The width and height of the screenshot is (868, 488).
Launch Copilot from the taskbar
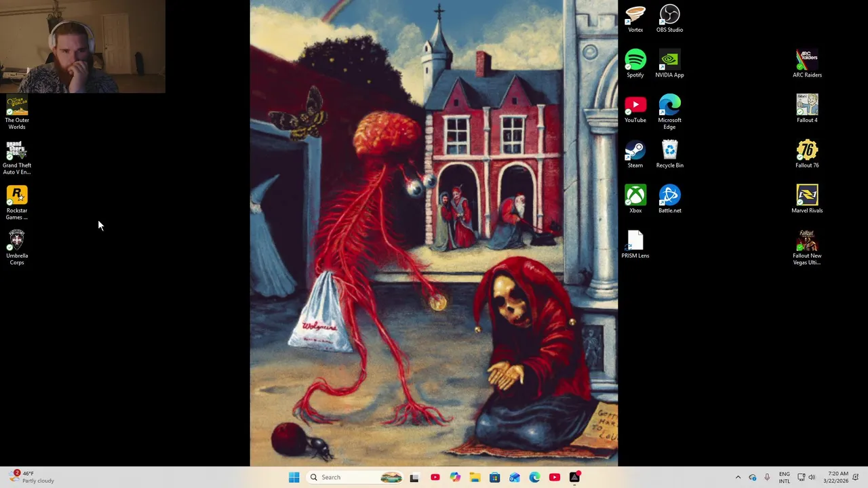tap(454, 477)
